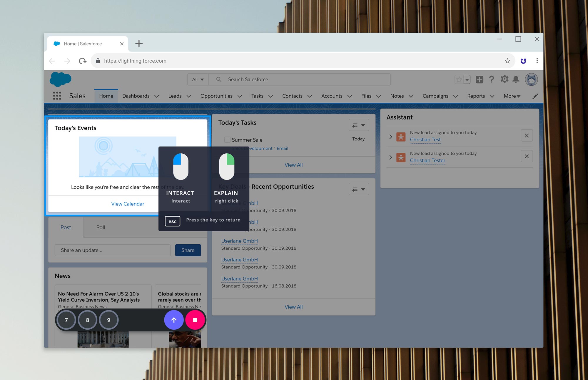Expand the Opportunities tab chevron
This screenshot has height=380, width=588.
coord(240,96)
